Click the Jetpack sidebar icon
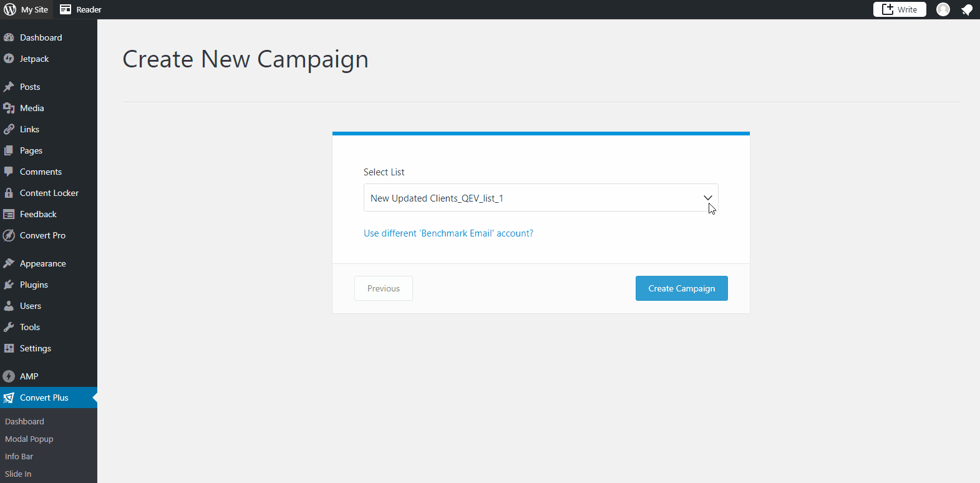 coord(9,59)
